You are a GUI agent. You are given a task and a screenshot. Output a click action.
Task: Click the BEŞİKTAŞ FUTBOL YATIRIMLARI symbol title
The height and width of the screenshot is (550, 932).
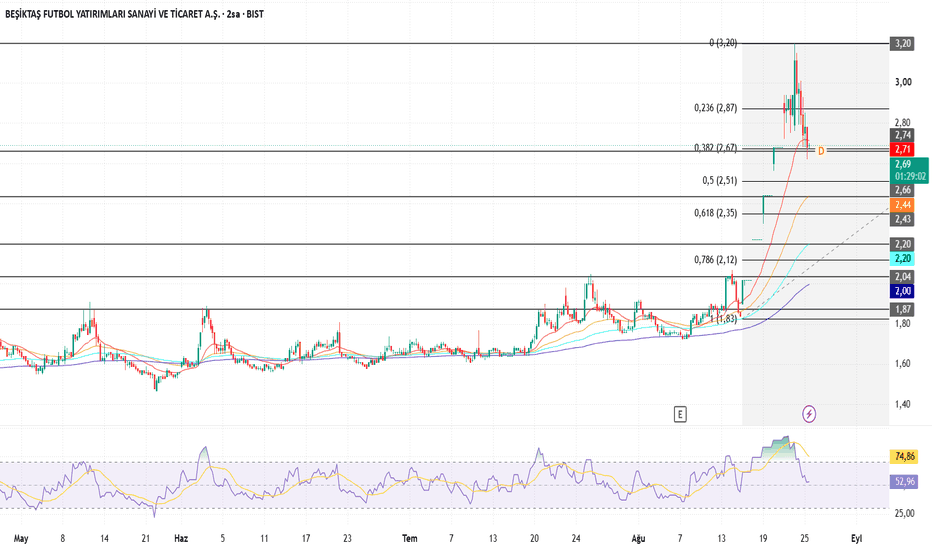(x=134, y=14)
